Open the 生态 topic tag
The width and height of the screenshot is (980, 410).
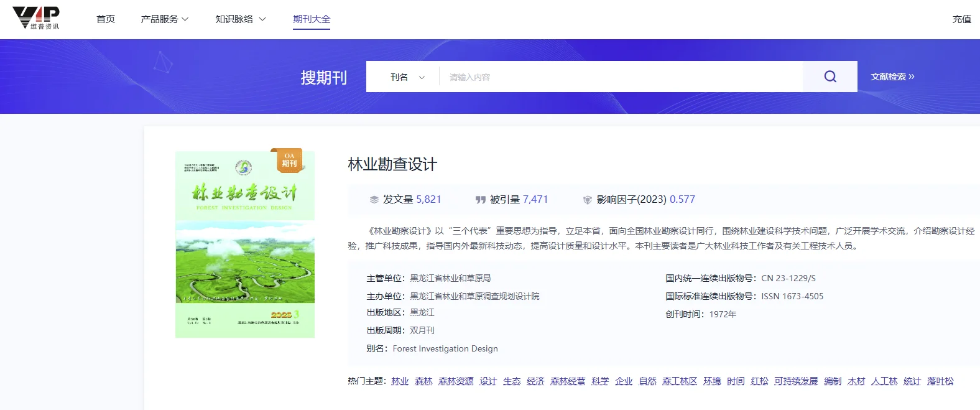click(512, 381)
